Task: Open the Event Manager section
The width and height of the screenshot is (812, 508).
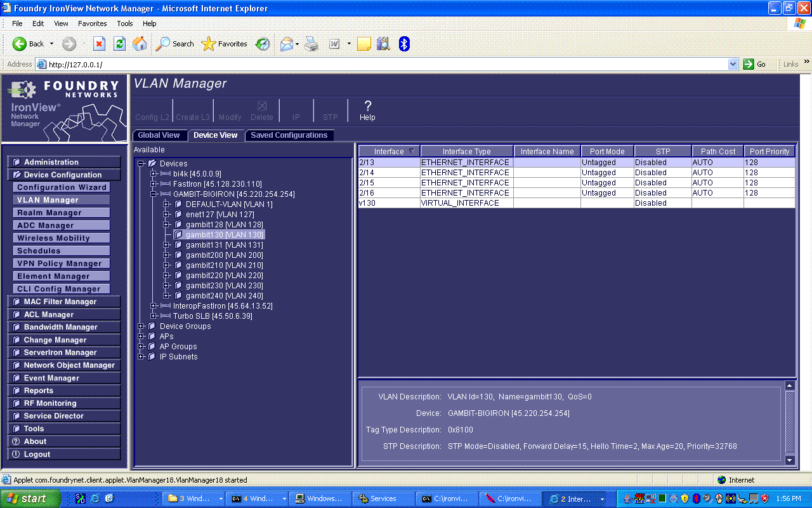Action: tap(63, 378)
